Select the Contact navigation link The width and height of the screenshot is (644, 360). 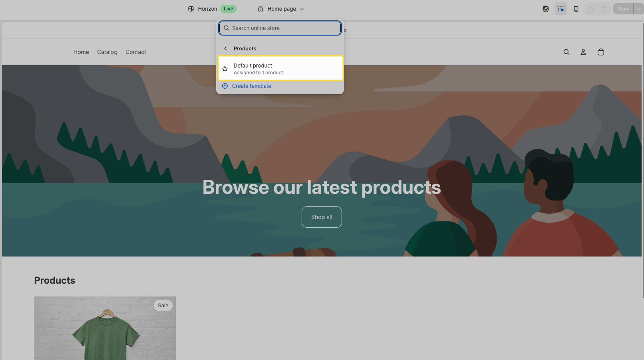[135, 52]
